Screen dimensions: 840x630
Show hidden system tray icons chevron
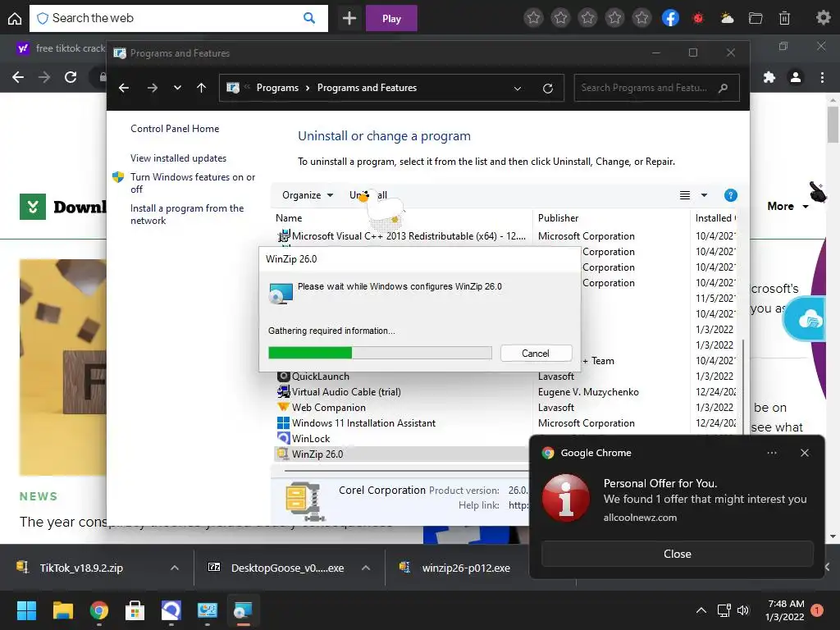tap(701, 610)
